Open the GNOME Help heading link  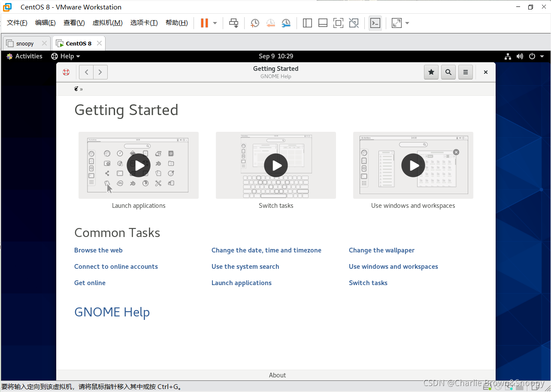point(112,312)
